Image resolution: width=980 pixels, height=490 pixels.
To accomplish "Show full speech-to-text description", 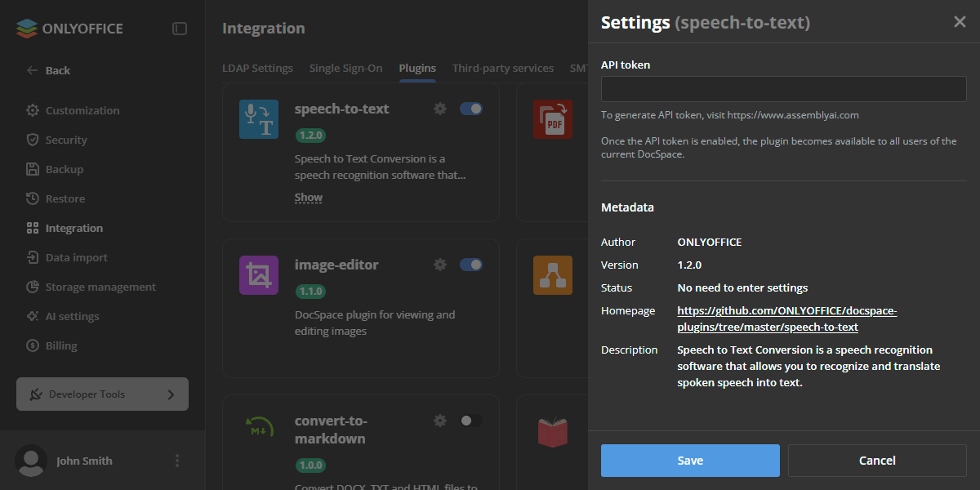I will (x=309, y=198).
